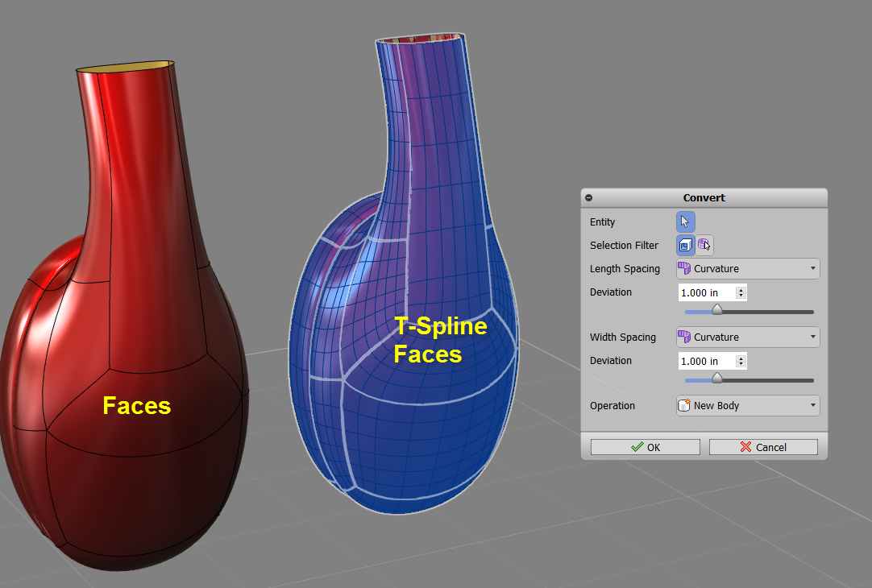
Task: Cancel the Convert dialog
Action: click(x=763, y=447)
